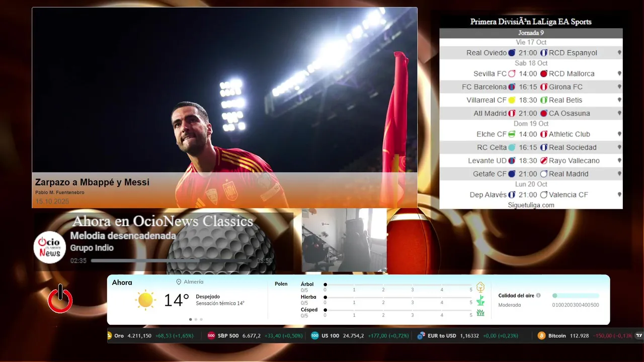Click the elapsed time 02:35
This screenshot has height=362, width=644.
click(x=78, y=261)
